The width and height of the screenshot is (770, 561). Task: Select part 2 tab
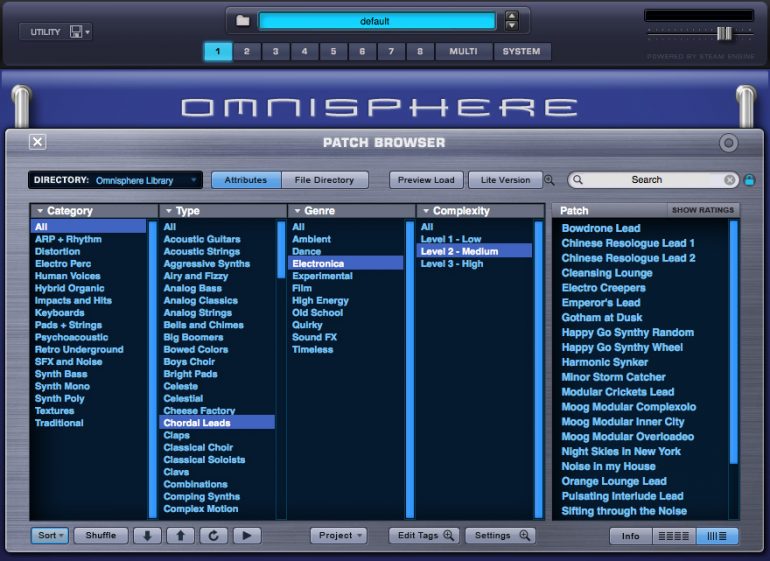[x=247, y=52]
